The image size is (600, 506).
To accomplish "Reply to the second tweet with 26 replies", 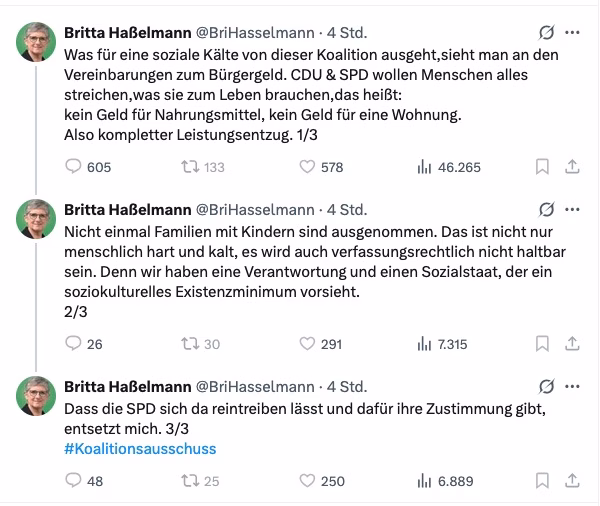I will [73, 344].
